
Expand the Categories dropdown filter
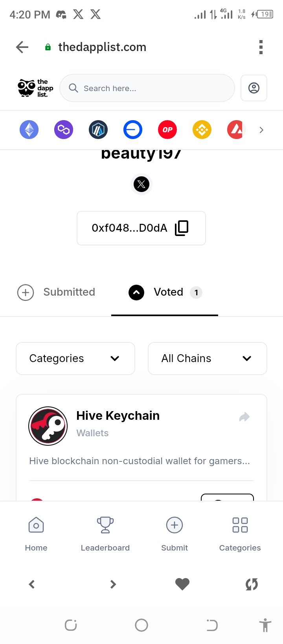tap(75, 359)
